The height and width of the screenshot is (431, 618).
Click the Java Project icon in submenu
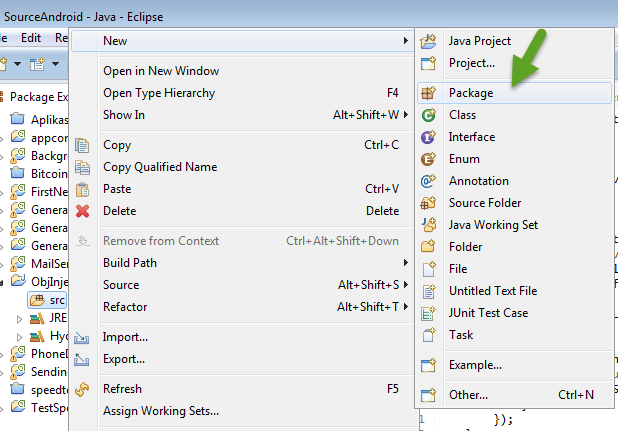(428, 41)
